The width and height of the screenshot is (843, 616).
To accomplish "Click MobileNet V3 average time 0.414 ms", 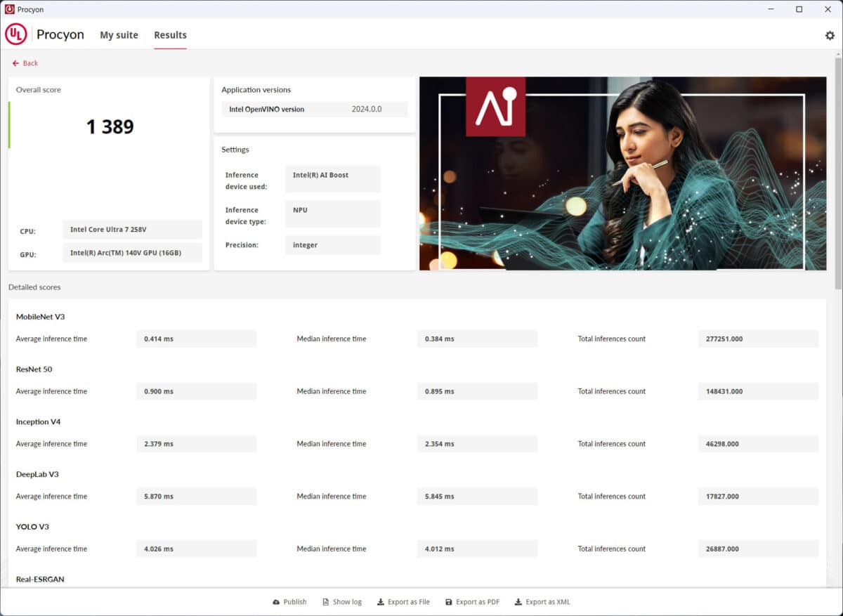I will point(197,339).
